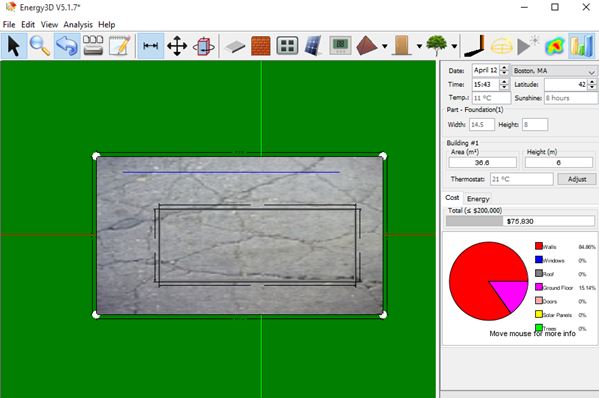Screen dimensions: 599x398
Task: Open the View menu
Action: (x=49, y=25)
